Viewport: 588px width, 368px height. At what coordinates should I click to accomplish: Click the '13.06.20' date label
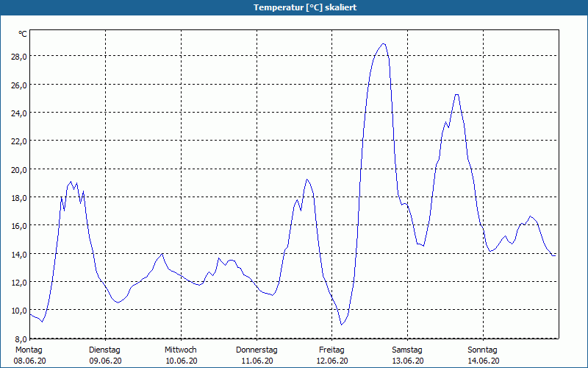coord(408,361)
